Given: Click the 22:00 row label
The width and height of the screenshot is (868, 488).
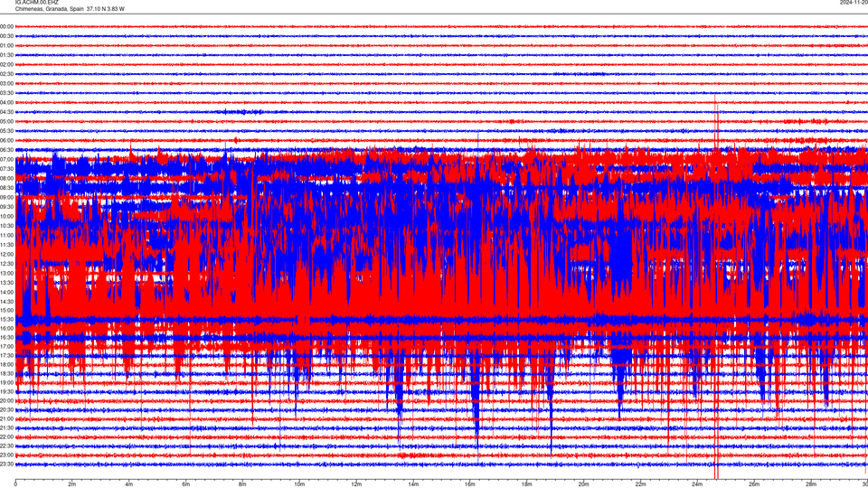Looking at the screenshot, I should pos(6,436).
